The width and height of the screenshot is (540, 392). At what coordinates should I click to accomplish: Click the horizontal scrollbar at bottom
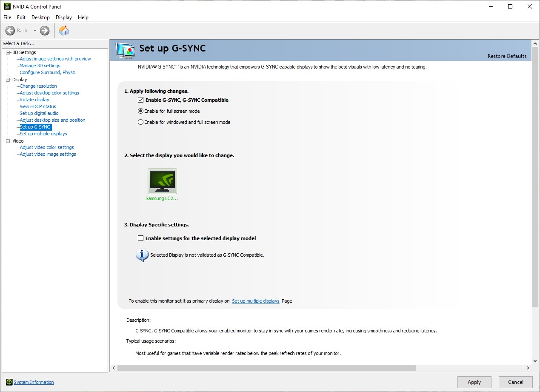click(x=266, y=368)
